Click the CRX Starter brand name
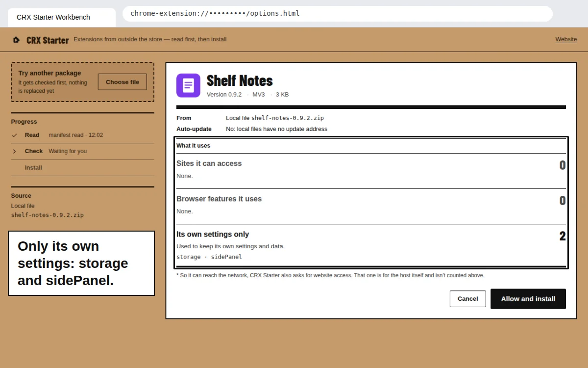Screen dimensions: 588x368 [x=48, y=40]
